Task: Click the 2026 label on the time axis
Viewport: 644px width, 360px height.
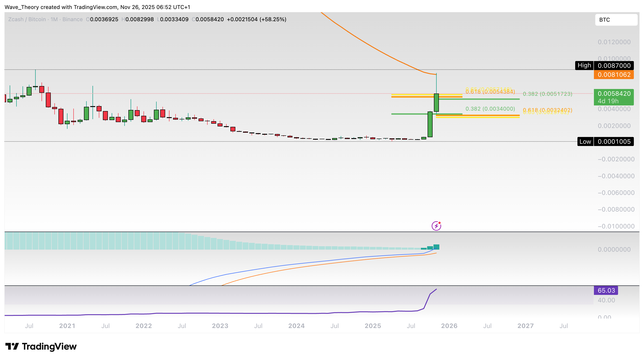Action: click(449, 326)
